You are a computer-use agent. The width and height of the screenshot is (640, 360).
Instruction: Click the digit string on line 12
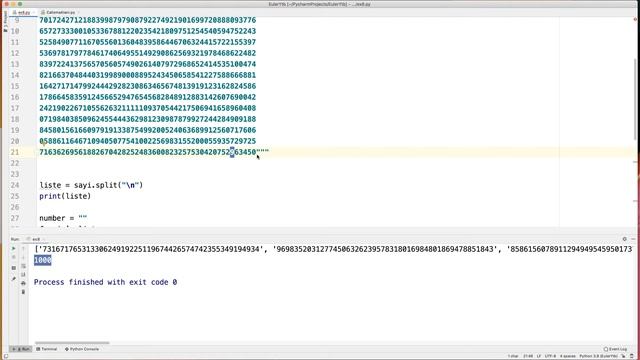pos(148,53)
